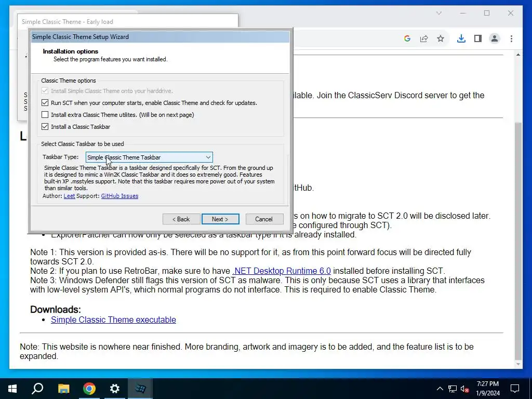Click scrollbar down arrow on webpage
The image size is (532, 399).
point(518,364)
